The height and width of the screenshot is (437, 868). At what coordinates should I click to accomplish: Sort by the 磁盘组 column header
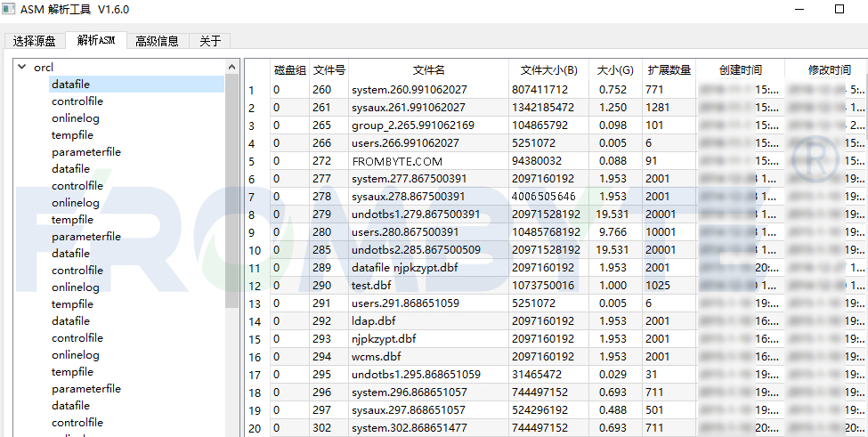click(289, 70)
